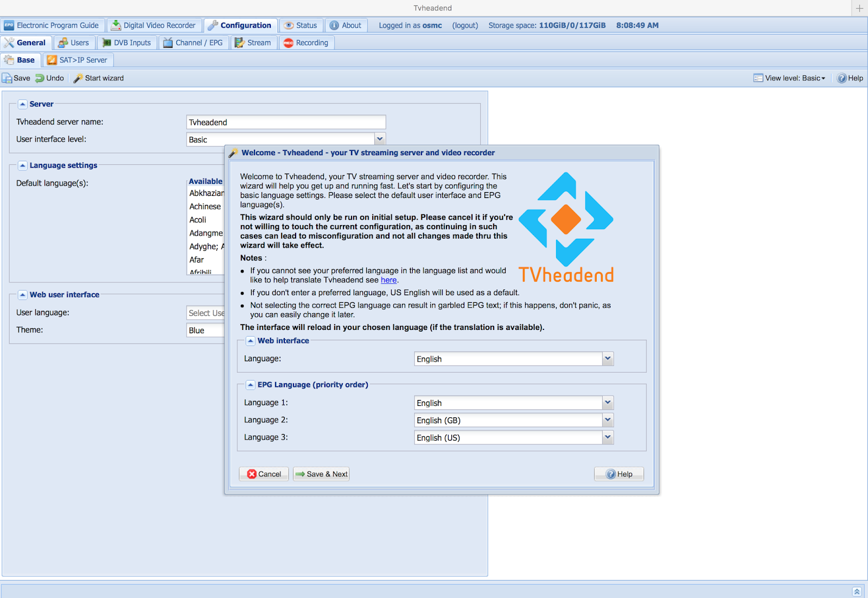Open the Recording tab
The width and height of the screenshot is (868, 598).
pos(307,43)
